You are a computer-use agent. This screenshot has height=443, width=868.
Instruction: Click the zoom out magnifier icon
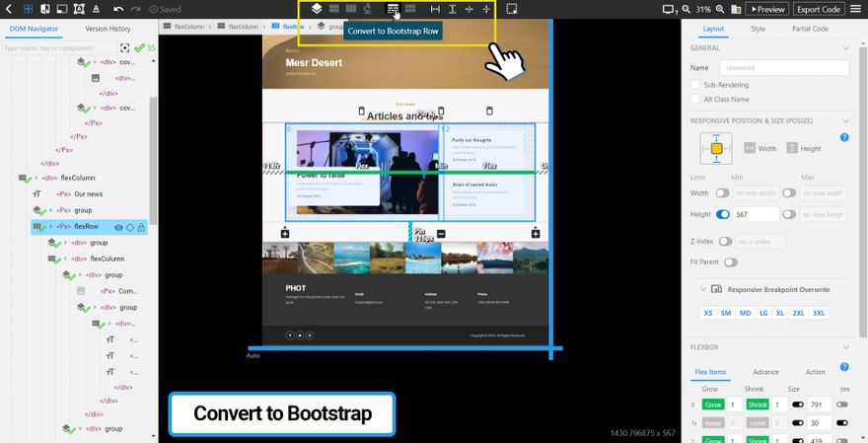click(687, 9)
